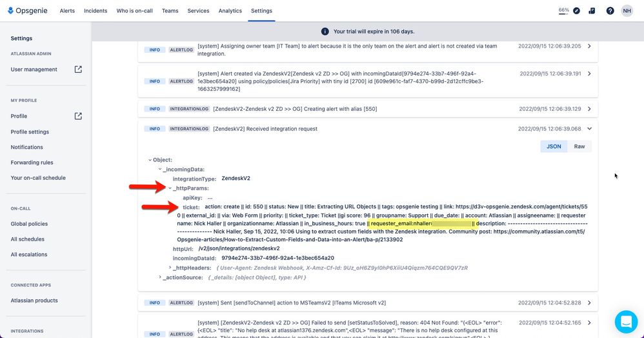Screen dimensions: 644x338
Task: Collapse the Received integration request entry
Action: 589,128
